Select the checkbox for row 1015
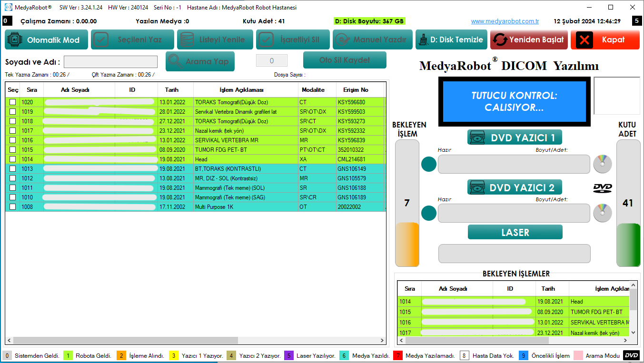Image resolution: width=644 pixels, height=363 pixels. [x=12, y=150]
